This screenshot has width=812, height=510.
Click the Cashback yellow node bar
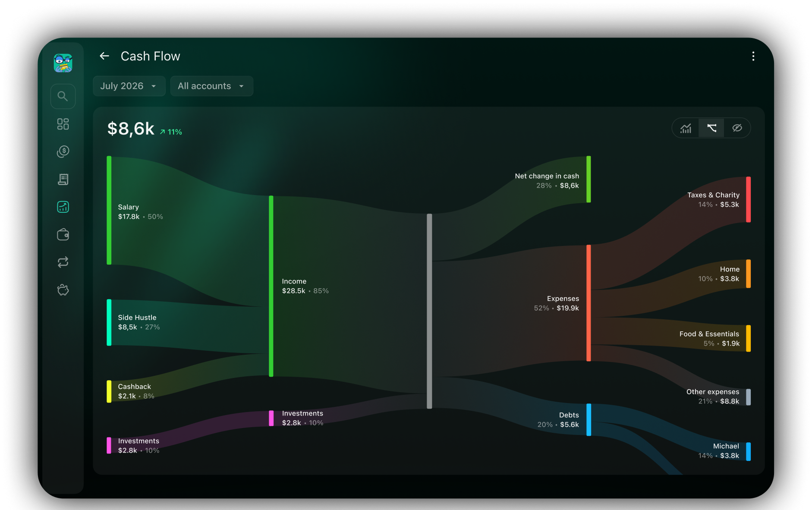pos(109,391)
